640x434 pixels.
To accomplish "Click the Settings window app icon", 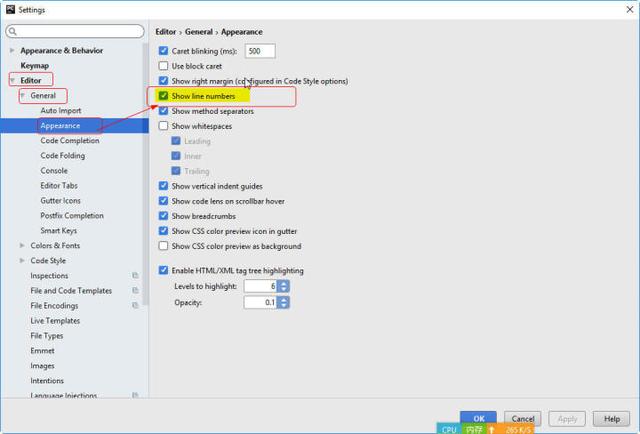I will tap(9, 8).
